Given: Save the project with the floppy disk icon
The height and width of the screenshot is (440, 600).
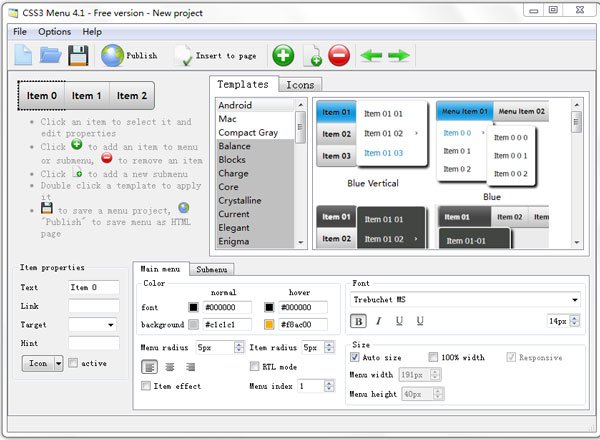Looking at the screenshot, I should tap(78, 55).
